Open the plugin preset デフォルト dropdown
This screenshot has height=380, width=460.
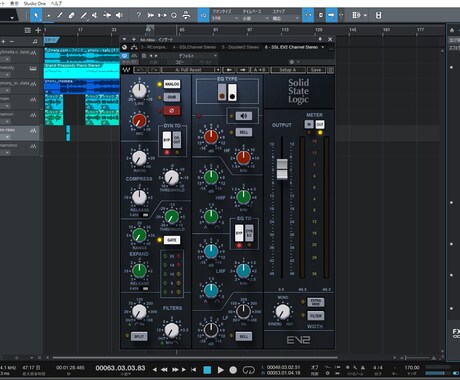tap(197, 56)
